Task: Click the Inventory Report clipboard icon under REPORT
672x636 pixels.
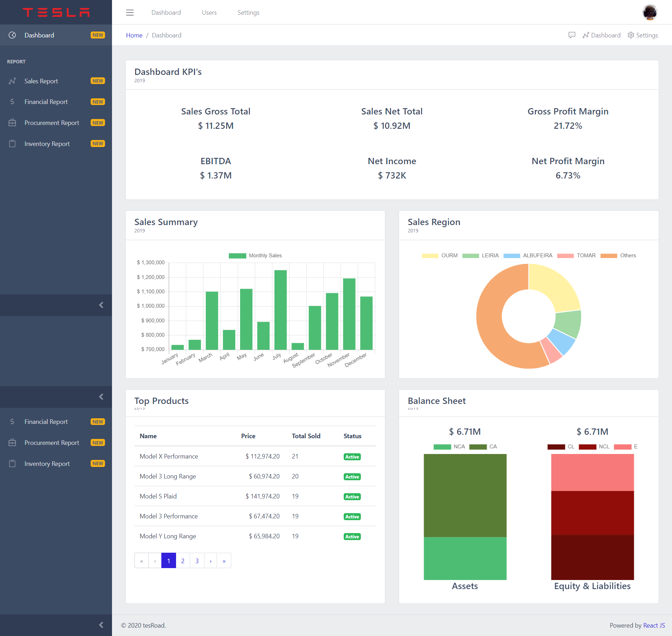Action: pyautogui.click(x=12, y=144)
